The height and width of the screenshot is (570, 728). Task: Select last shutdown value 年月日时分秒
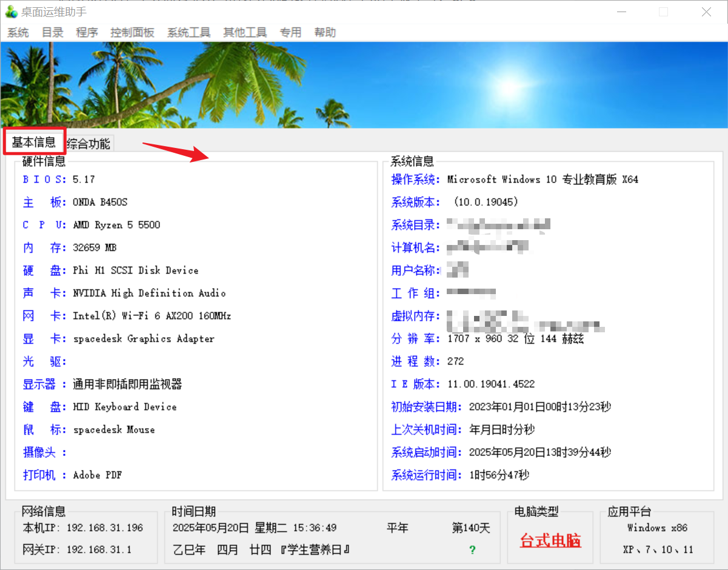[503, 430]
